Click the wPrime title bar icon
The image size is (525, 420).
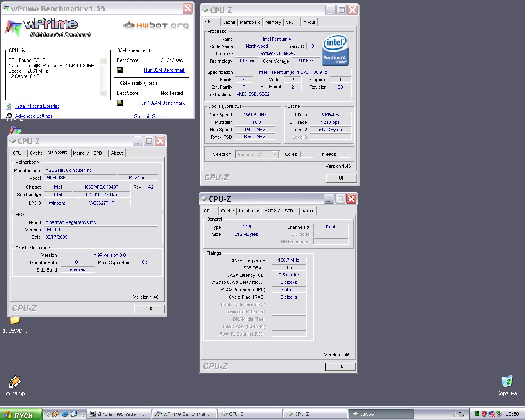6,8
